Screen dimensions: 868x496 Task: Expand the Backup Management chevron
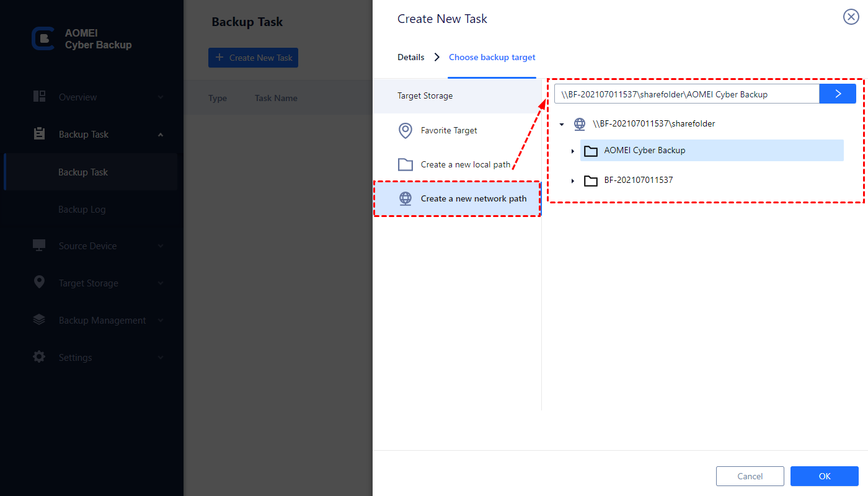tap(161, 321)
